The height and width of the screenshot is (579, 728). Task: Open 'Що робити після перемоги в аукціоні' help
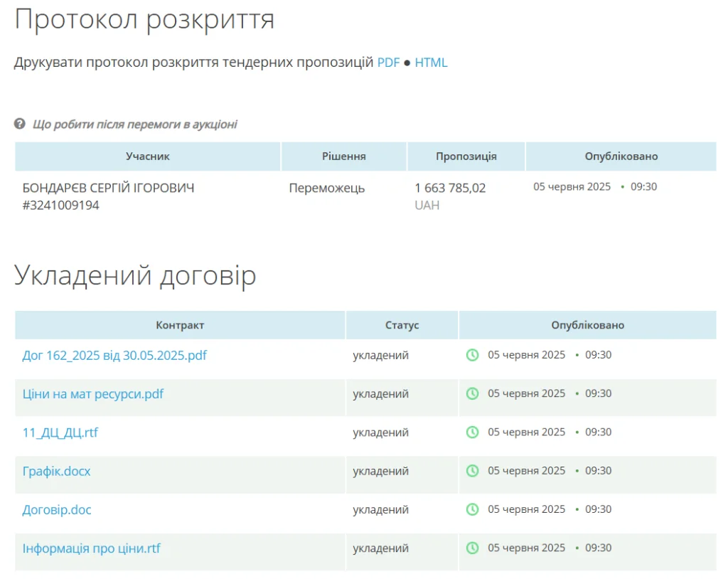tap(134, 124)
